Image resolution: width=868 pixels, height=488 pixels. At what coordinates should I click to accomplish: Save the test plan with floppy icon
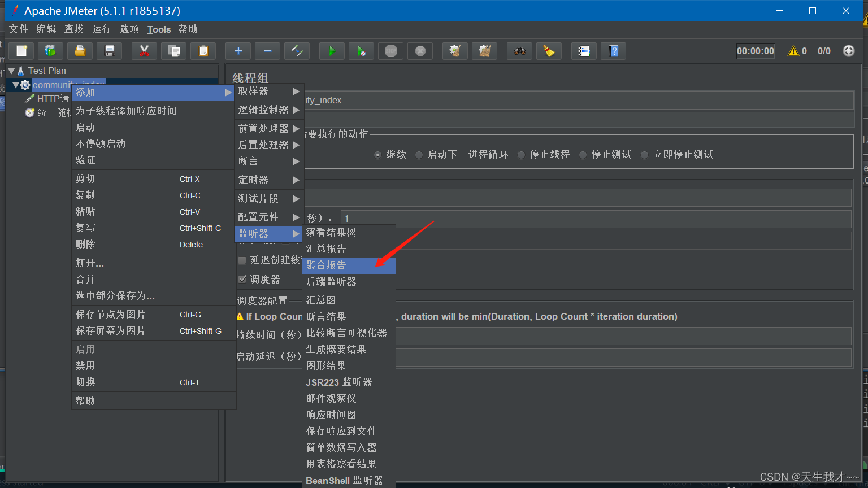110,51
